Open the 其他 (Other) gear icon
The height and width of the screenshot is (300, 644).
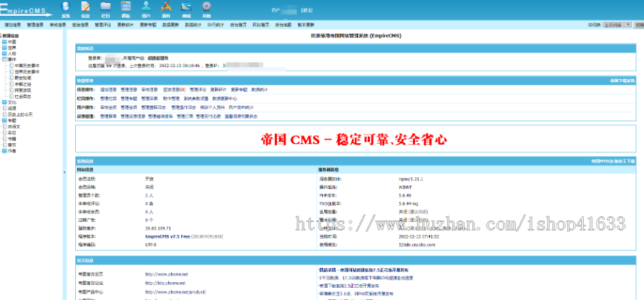207,6
